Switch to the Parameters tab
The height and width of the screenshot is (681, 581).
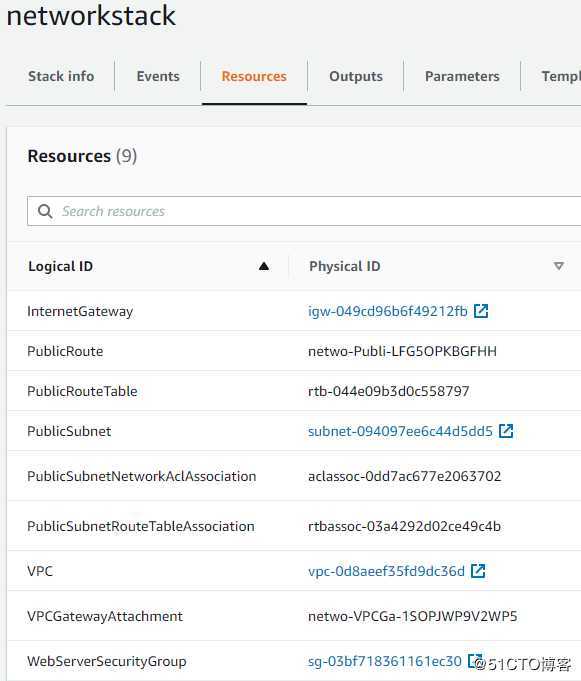[462, 76]
